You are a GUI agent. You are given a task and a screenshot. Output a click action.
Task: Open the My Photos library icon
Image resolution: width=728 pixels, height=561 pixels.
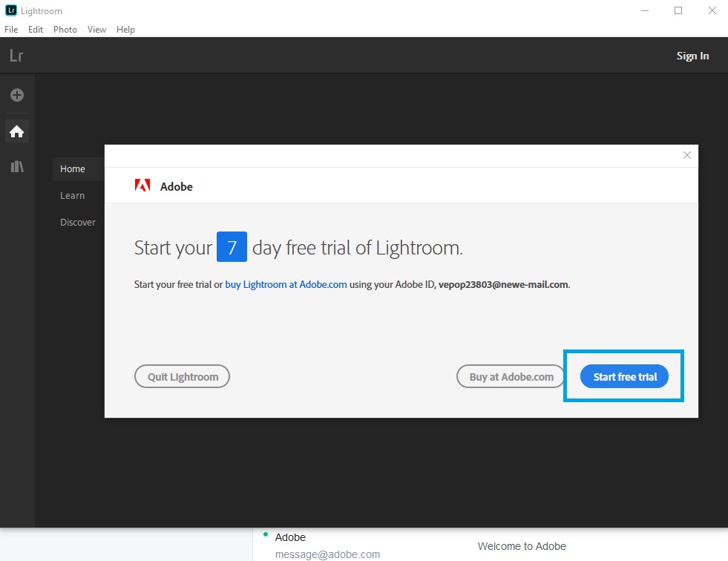17,167
